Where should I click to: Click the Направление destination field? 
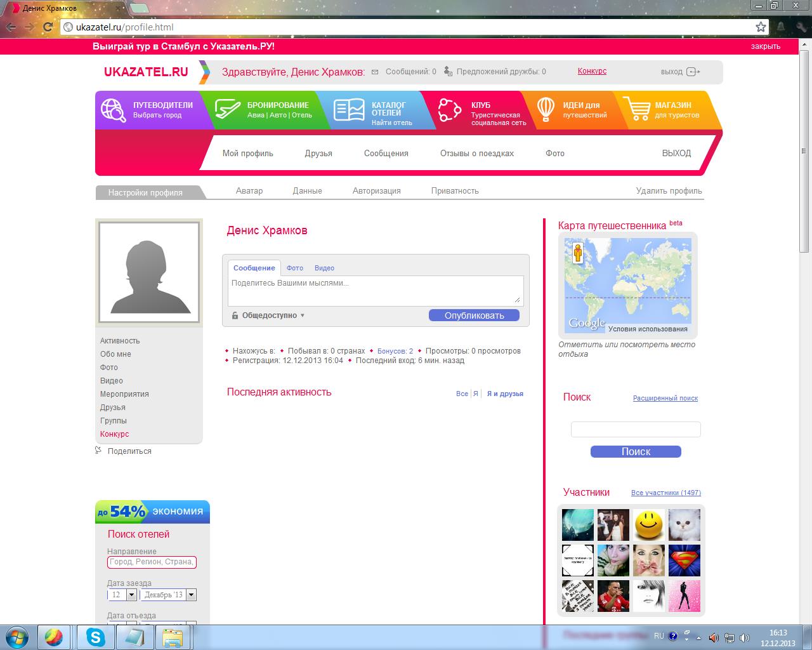(x=152, y=562)
